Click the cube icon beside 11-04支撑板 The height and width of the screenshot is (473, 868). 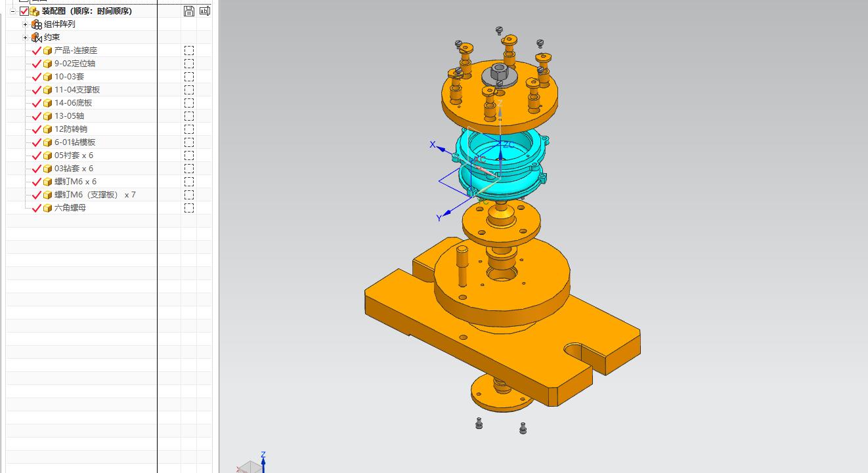tap(47, 90)
